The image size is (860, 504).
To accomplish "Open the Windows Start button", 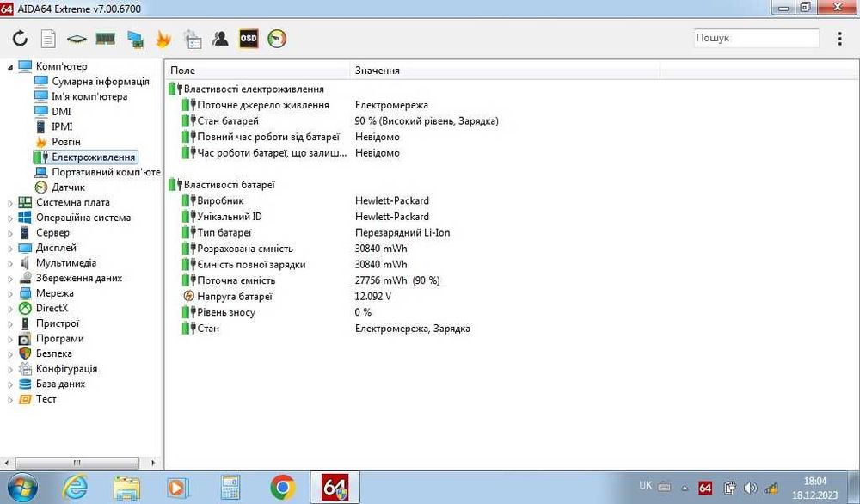I will pos(22,488).
